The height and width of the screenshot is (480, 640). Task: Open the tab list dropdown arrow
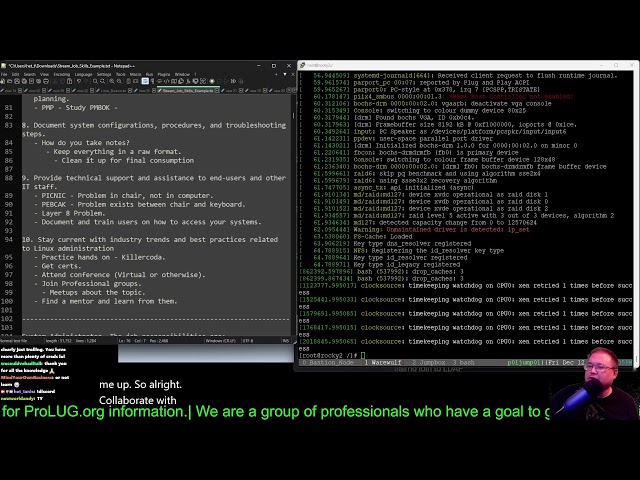tap(284, 74)
